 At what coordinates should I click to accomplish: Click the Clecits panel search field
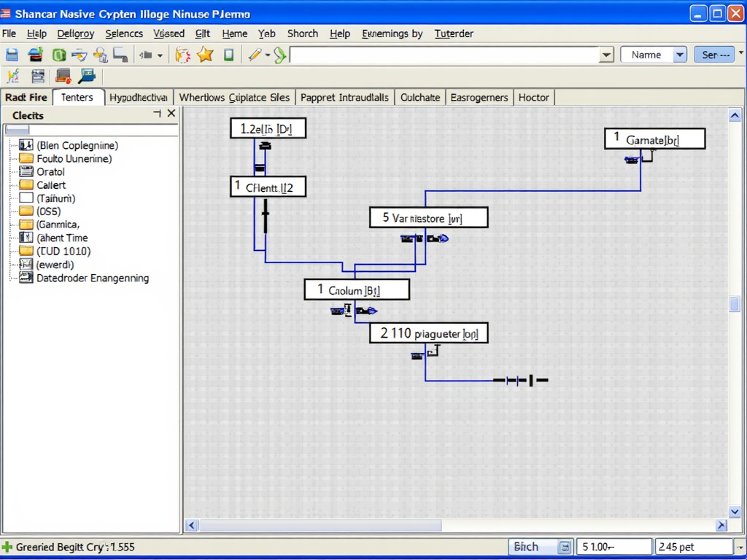(x=90, y=130)
